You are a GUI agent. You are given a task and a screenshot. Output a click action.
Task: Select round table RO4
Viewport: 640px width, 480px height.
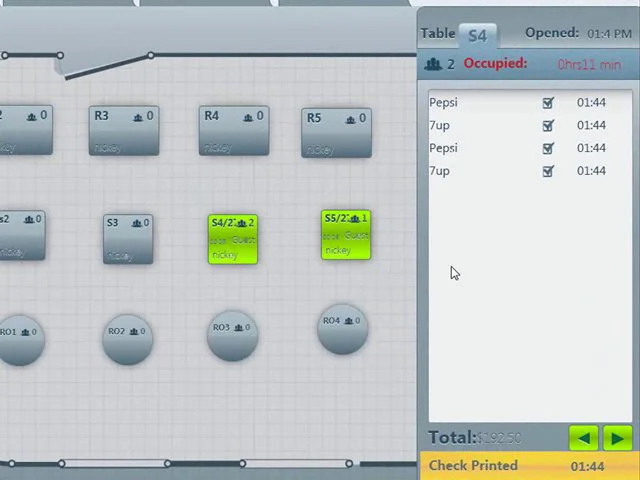[342, 329]
